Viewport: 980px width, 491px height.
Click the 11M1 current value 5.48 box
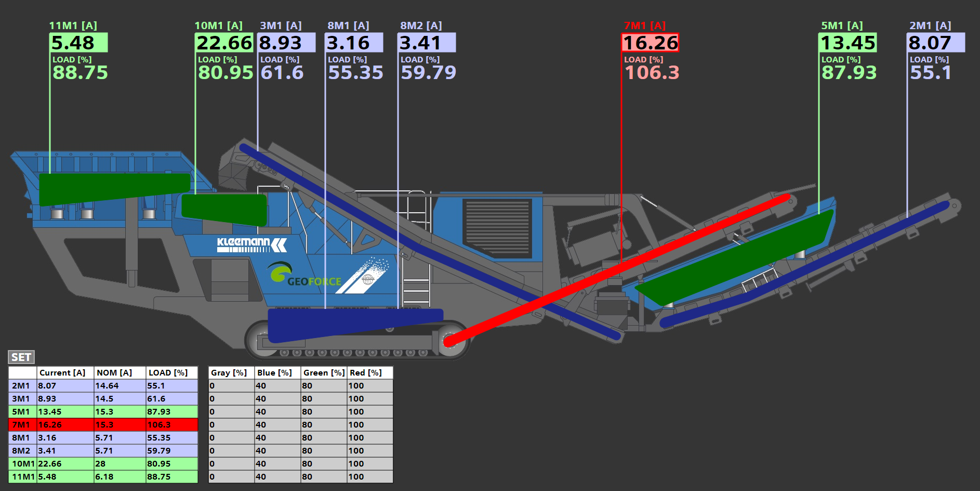[78, 43]
